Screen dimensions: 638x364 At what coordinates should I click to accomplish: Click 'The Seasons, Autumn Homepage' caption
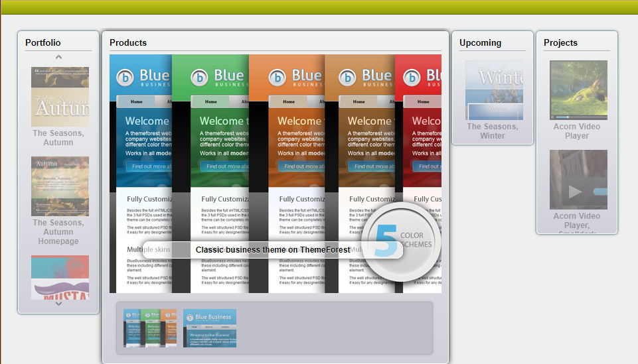pos(58,232)
